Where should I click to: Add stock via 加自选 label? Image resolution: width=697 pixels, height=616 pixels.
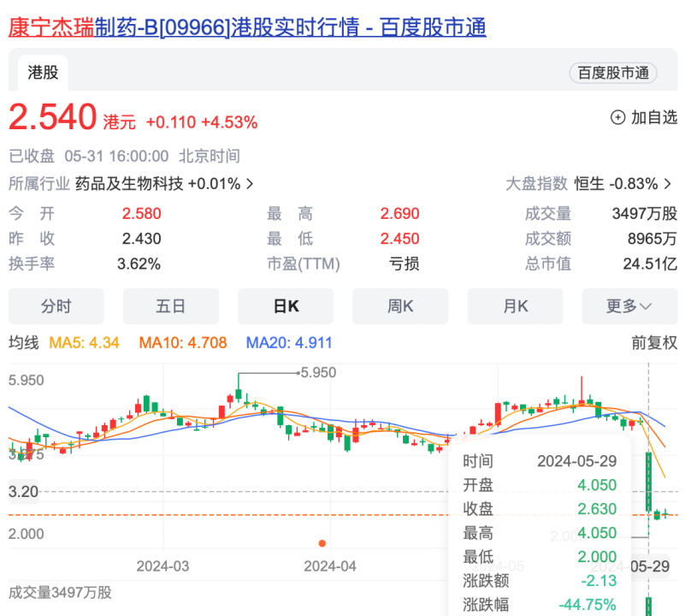point(654,117)
